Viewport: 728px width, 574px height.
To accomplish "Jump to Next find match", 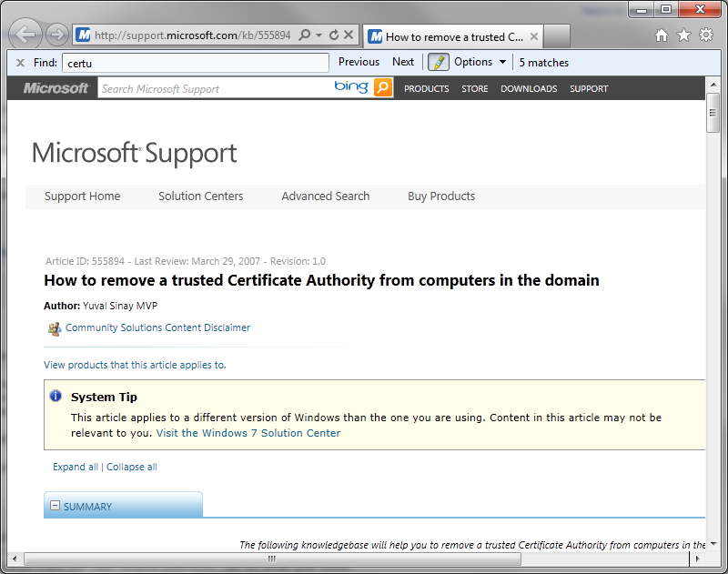I will pyautogui.click(x=402, y=62).
